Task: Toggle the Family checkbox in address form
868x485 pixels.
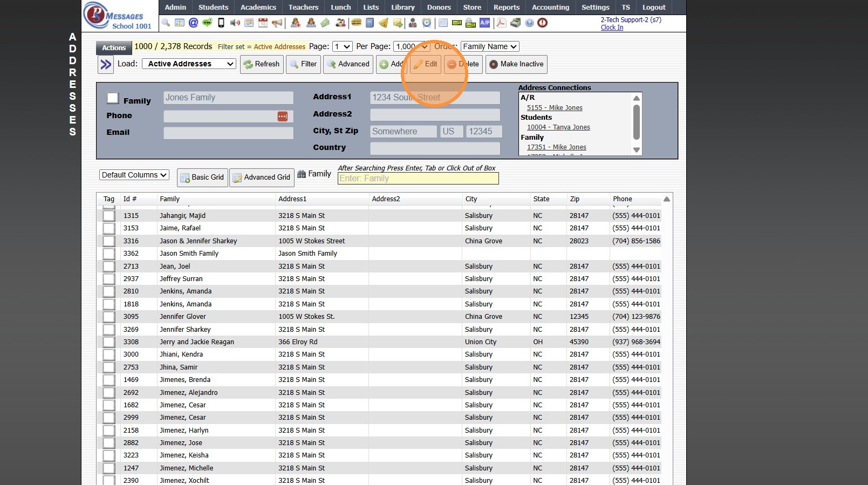Action: (113, 98)
